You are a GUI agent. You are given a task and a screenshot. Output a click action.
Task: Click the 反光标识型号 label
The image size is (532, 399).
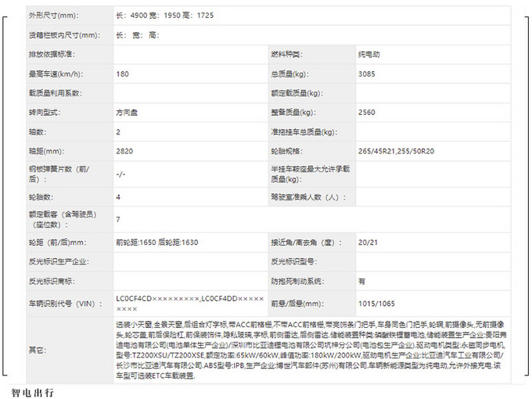pos(294,261)
